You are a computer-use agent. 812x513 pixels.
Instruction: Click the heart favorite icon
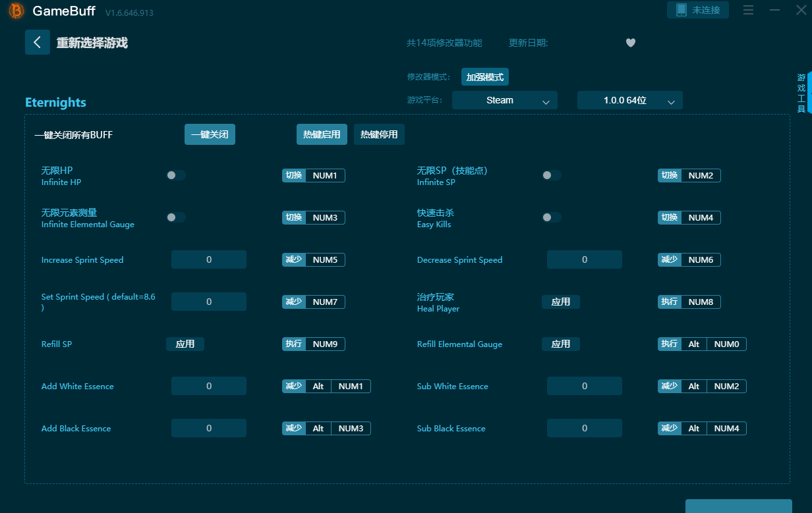pyautogui.click(x=631, y=43)
